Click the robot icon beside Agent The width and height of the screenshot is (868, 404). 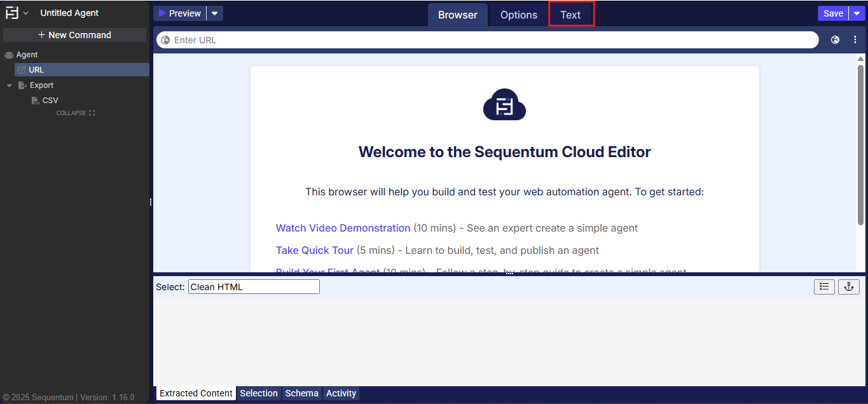[x=9, y=55]
